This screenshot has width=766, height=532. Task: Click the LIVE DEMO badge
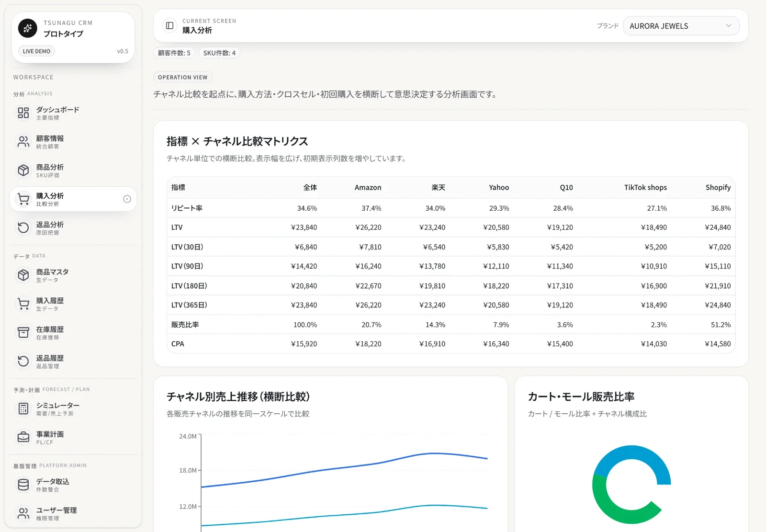click(37, 51)
